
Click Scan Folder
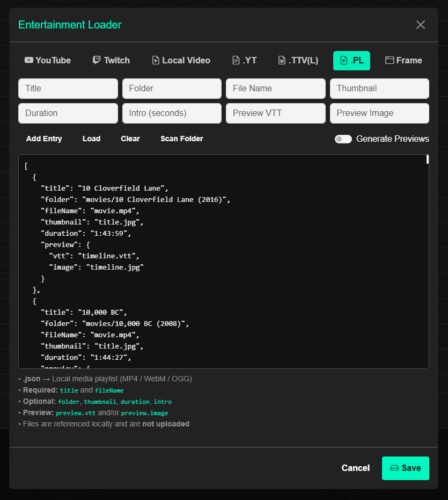tap(182, 139)
